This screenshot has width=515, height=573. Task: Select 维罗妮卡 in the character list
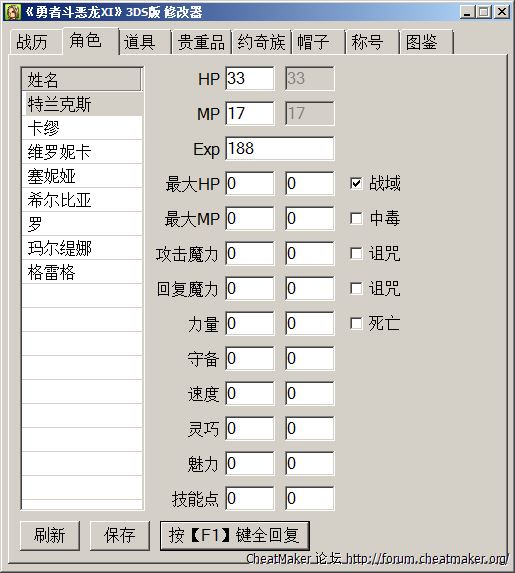(82, 152)
